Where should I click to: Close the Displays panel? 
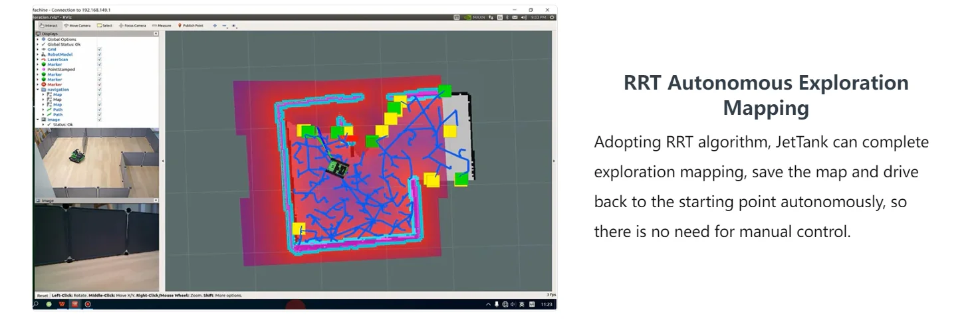click(x=156, y=33)
